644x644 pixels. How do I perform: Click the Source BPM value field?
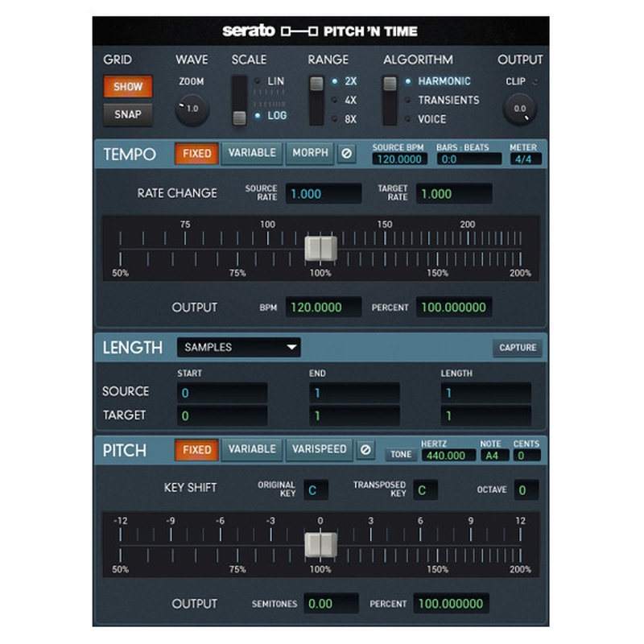(398, 159)
